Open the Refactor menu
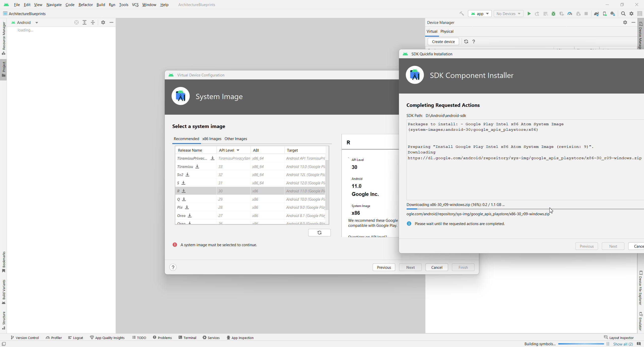 pyautogui.click(x=86, y=5)
